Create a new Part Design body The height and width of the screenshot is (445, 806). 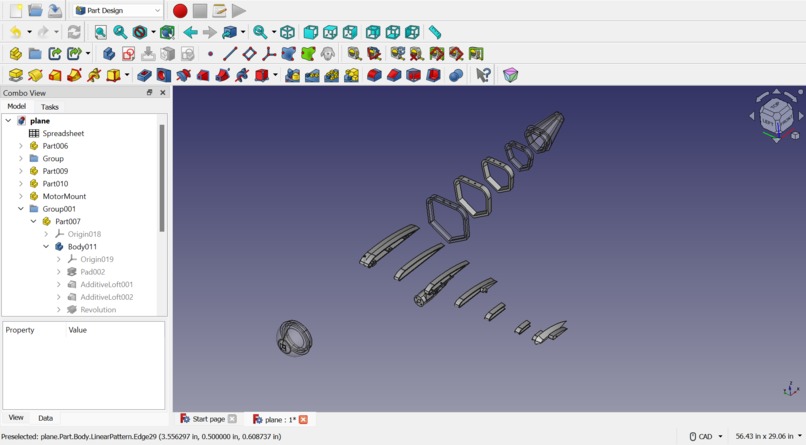[109, 53]
